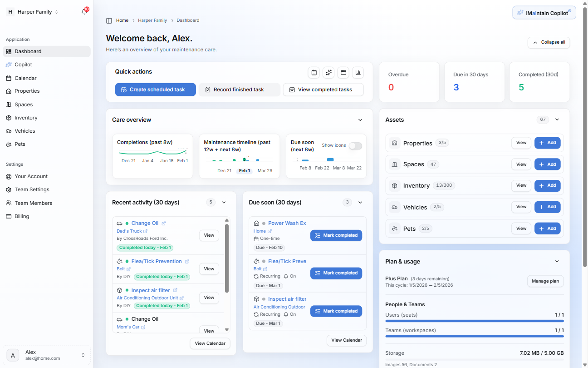Collapse the Assets panel
Screen dimensions: 588x368
[x=557, y=119]
